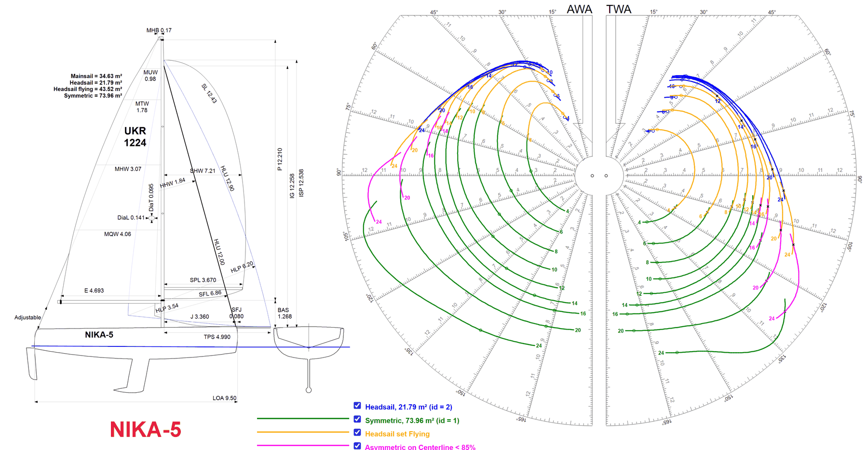Click the Headsail, 21.79 m² legend label
This screenshot has height=450, width=868.
point(408,407)
